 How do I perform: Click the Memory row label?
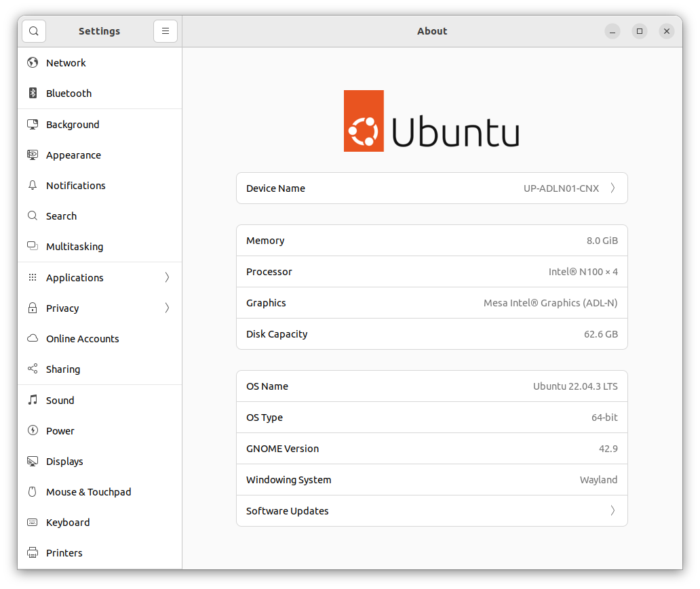[265, 241]
